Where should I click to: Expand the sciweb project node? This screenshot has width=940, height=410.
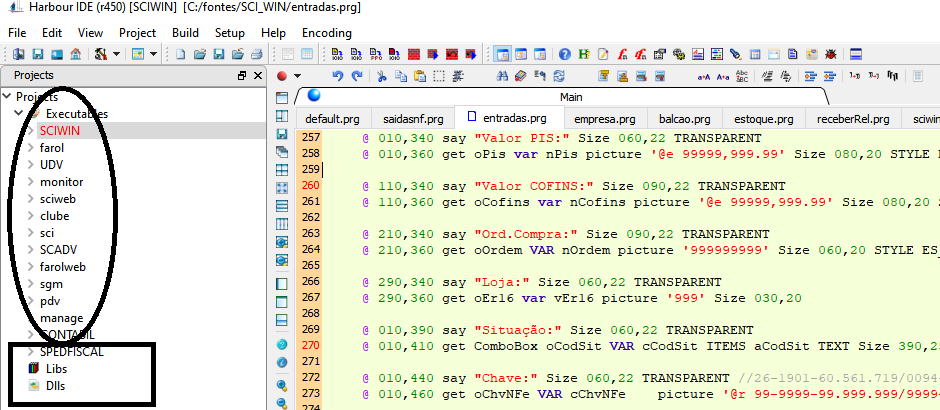pos(28,199)
